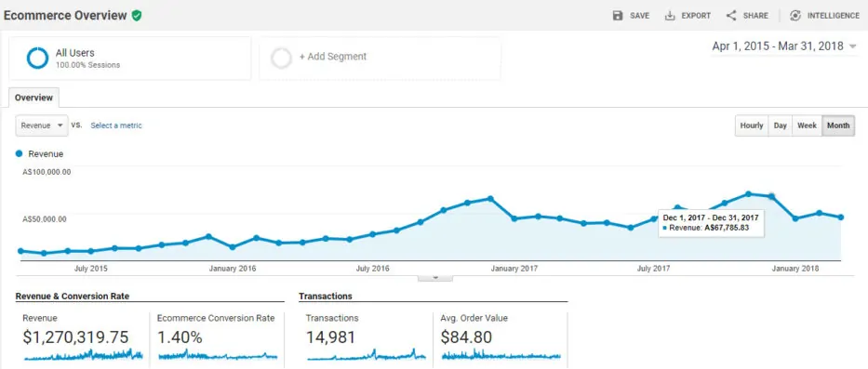
Task: Click the Ecommerce Overview title
Action: (x=65, y=16)
